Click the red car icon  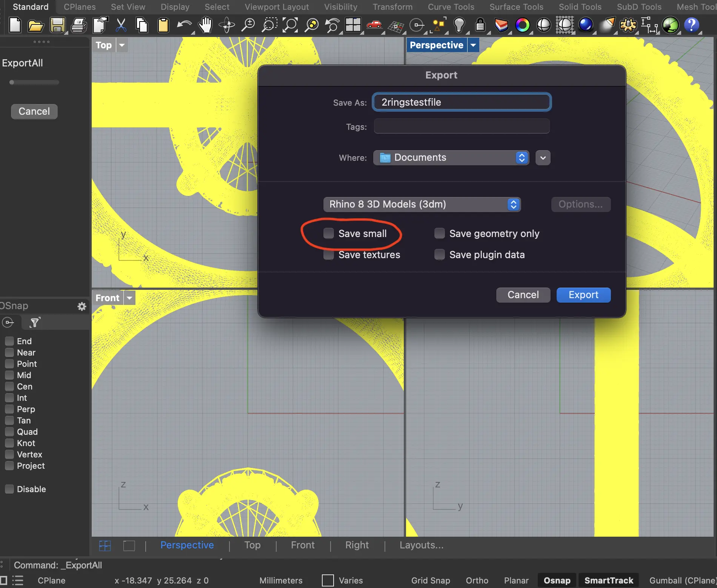[374, 25]
